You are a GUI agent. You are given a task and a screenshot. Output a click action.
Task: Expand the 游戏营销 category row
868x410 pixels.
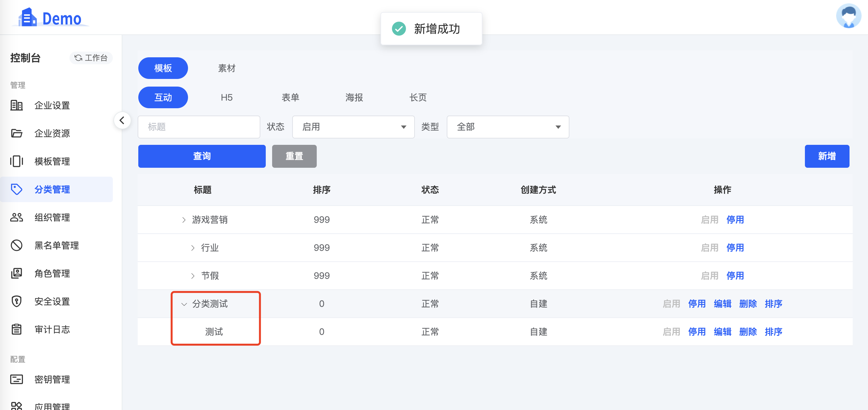pos(184,220)
